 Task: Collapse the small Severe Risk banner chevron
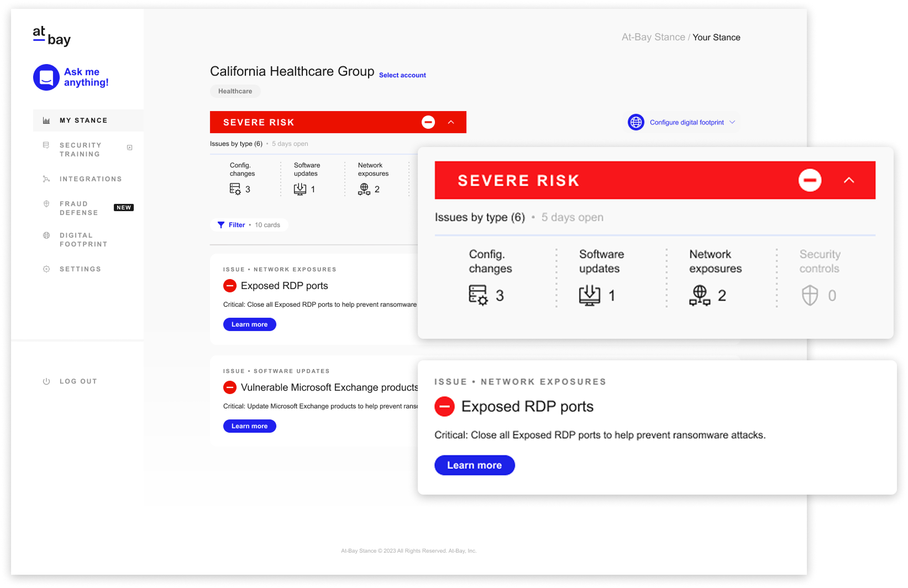[x=451, y=122]
